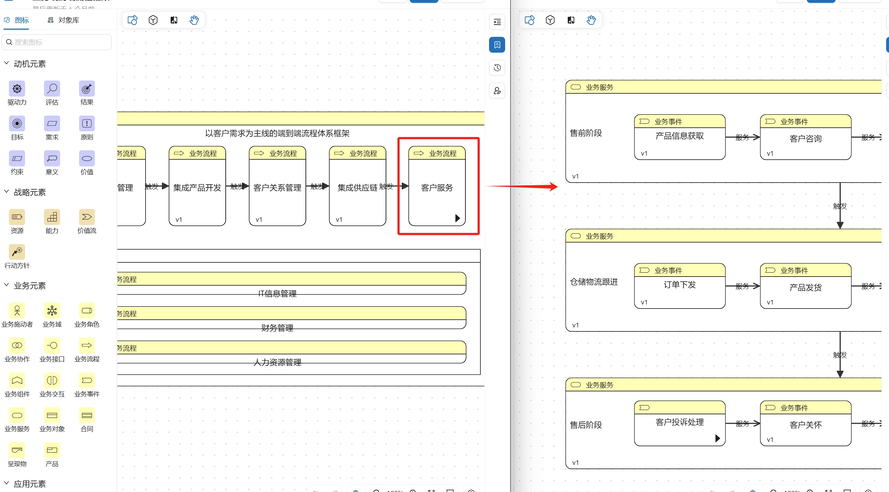Expand the 应用元素 section
Viewport: 889px width, 492px height.
coord(7,484)
